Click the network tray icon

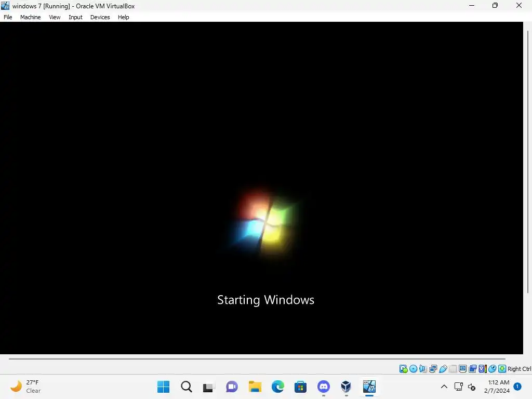459,387
